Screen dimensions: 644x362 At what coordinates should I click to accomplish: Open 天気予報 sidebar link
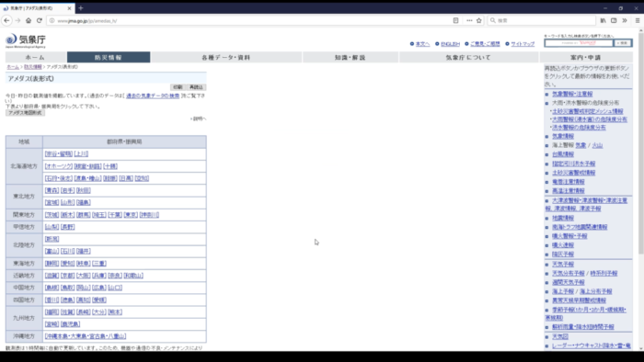pos(563,265)
